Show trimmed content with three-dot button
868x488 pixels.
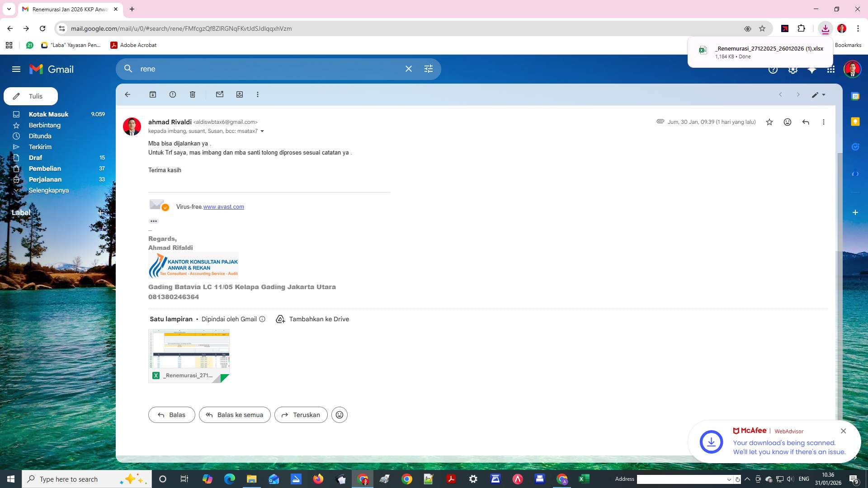coord(154,221)
